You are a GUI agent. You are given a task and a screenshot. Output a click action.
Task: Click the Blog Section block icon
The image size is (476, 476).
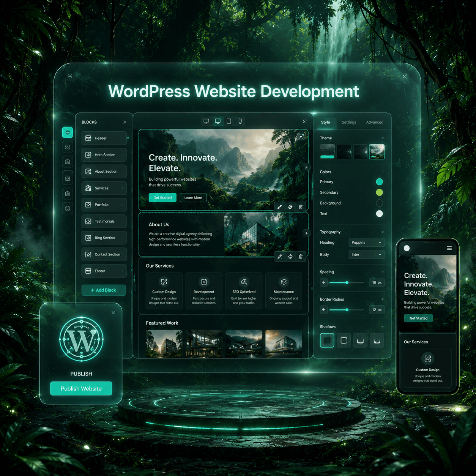(88, 238)
